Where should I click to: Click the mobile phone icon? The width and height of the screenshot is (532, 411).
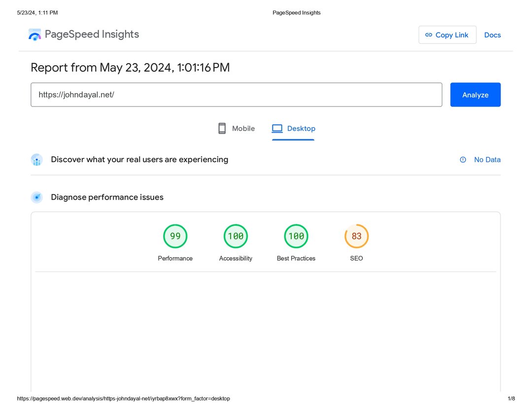click(x=222, y=129)
